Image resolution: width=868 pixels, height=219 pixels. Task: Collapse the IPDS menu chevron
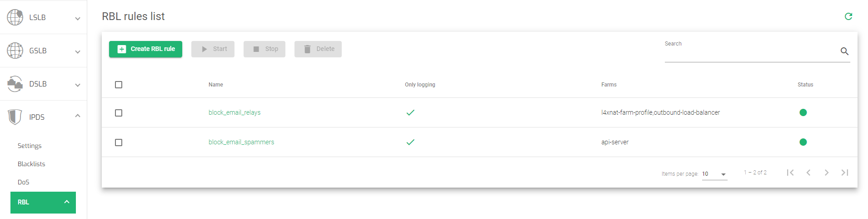point(78,116)
